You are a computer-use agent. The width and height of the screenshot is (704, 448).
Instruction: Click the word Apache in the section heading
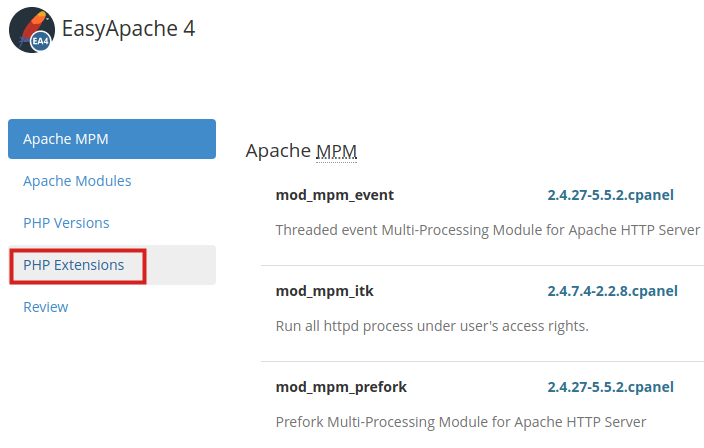pyautogui.click(x=278, y=152)
